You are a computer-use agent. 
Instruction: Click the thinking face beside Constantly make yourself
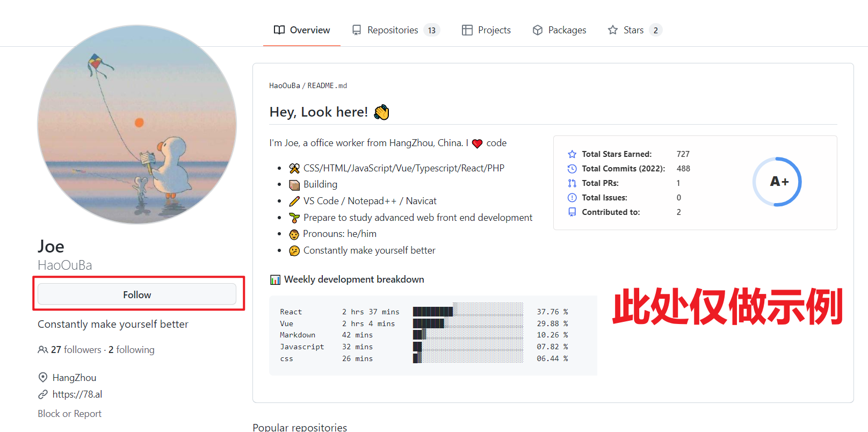[294, 251]
